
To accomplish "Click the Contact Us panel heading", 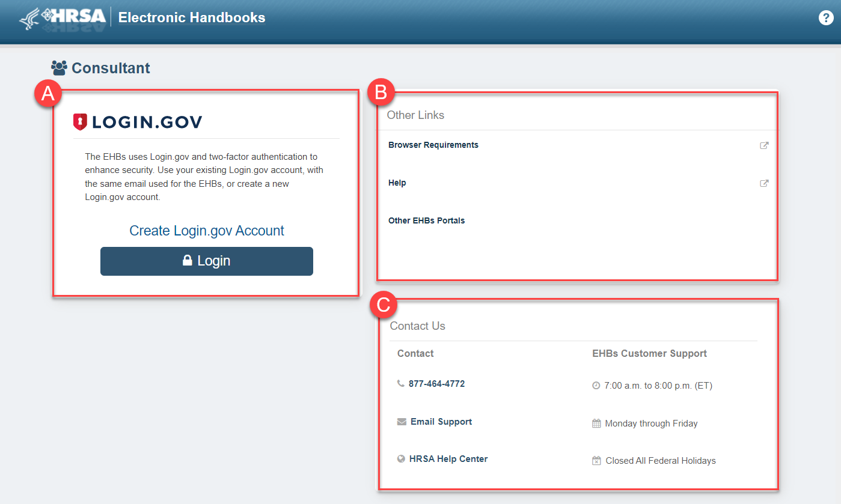I will 418,326.
